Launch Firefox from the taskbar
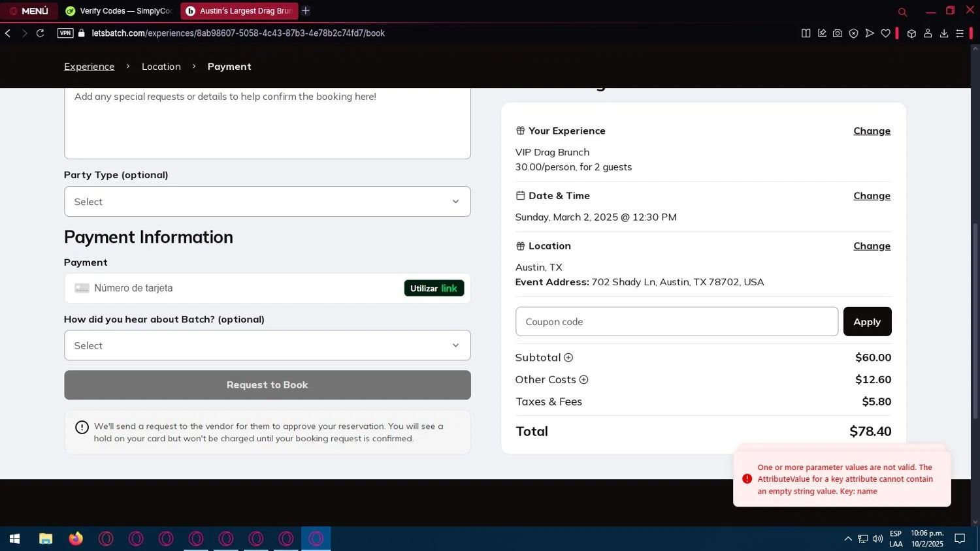980x551 pixels. tap(76, 539)
